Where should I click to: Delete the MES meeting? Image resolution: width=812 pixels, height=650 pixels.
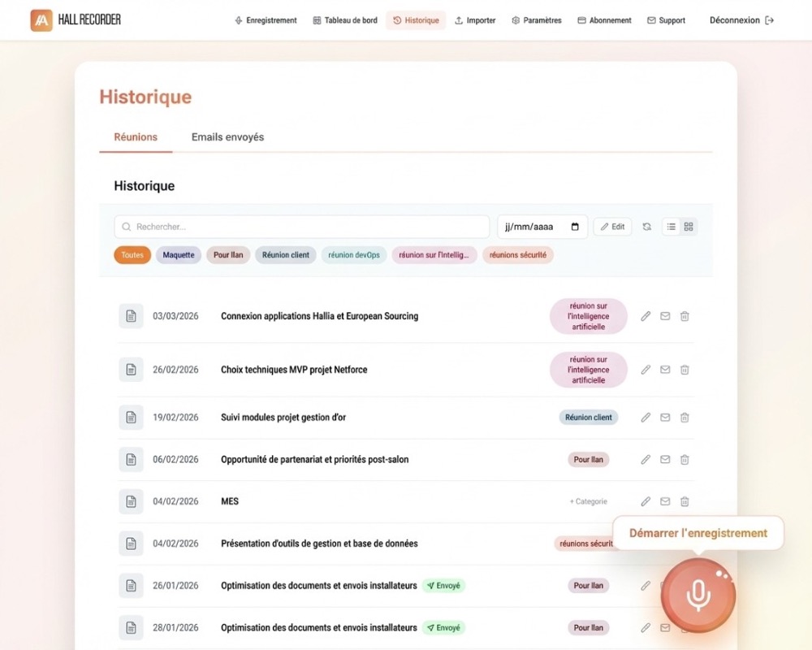(684, 501)
